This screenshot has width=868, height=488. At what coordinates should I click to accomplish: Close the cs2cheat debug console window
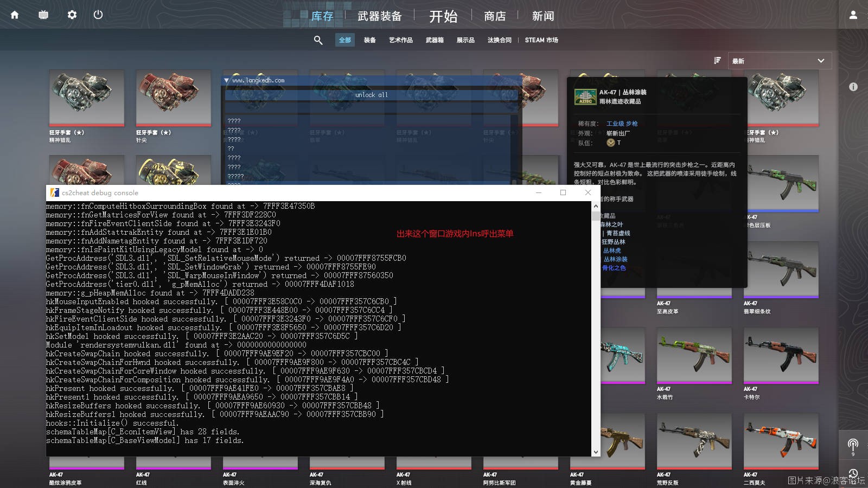tap(588, 192)
